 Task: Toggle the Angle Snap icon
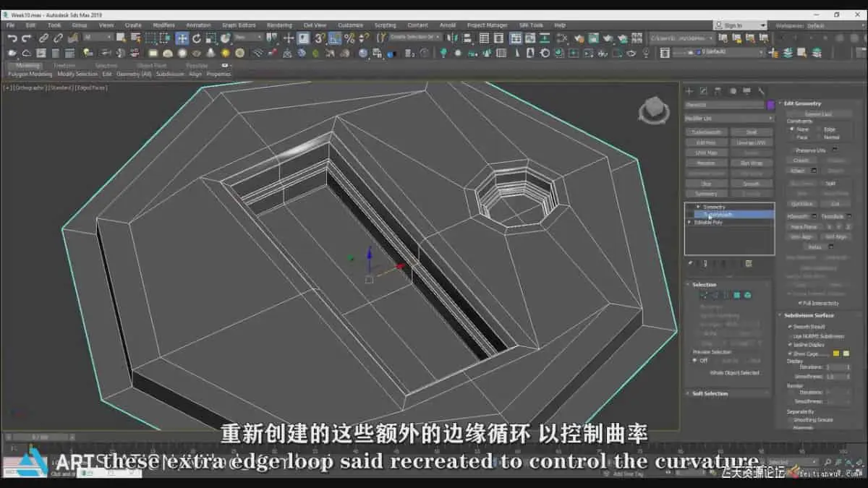(x=335, y=38)
